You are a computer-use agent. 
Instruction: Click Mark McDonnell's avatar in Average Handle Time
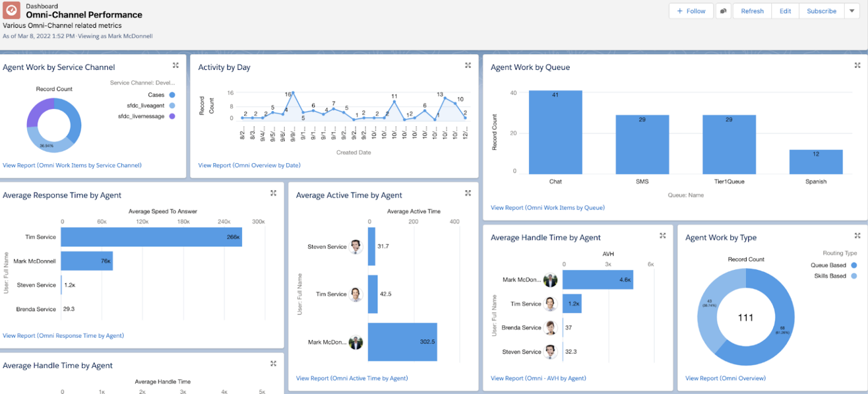pyautogui.click(x=551, y=279)
